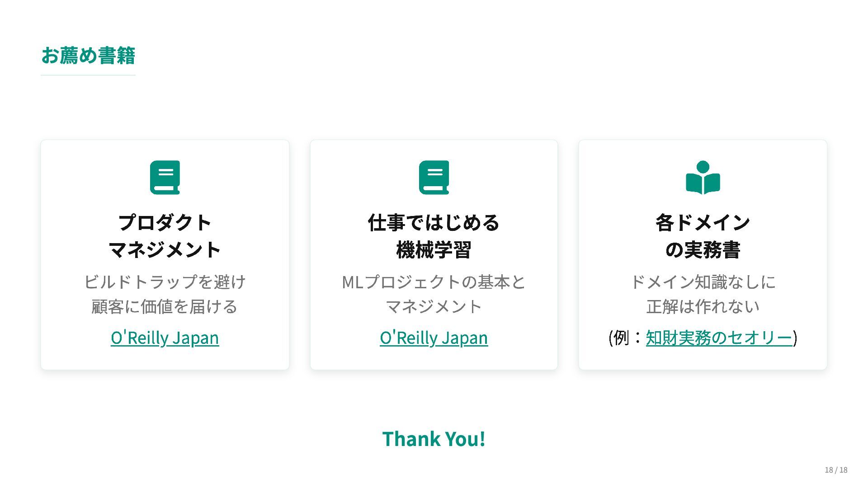Open O'Reilly Japan link under プロダクトマネジメント card
This screenshot has height=488, width=868.
pos(165,338)
